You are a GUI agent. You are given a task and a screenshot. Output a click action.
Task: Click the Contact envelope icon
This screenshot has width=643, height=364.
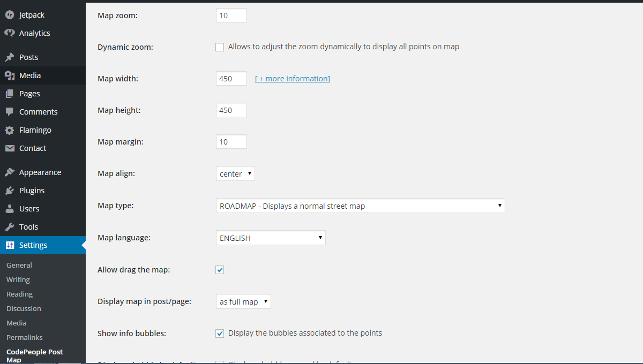click(x=10, y=148)
